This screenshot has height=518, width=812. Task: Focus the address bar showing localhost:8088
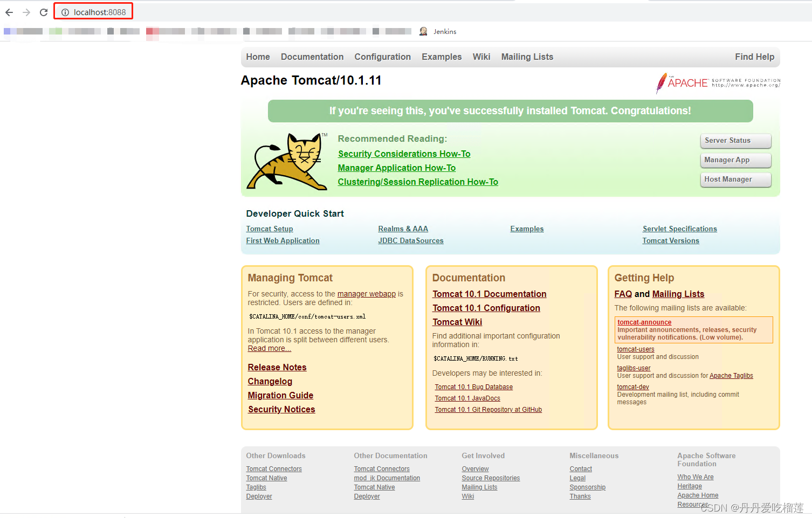coord(100,12)
